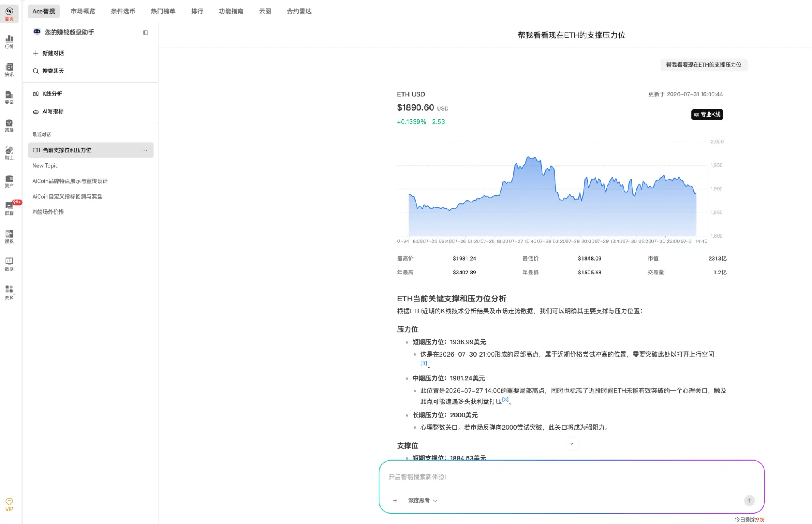Screen dimensions: 812x524
Task: Click the 长期压力位：2000美元 bullet
Action: (445, 415)
